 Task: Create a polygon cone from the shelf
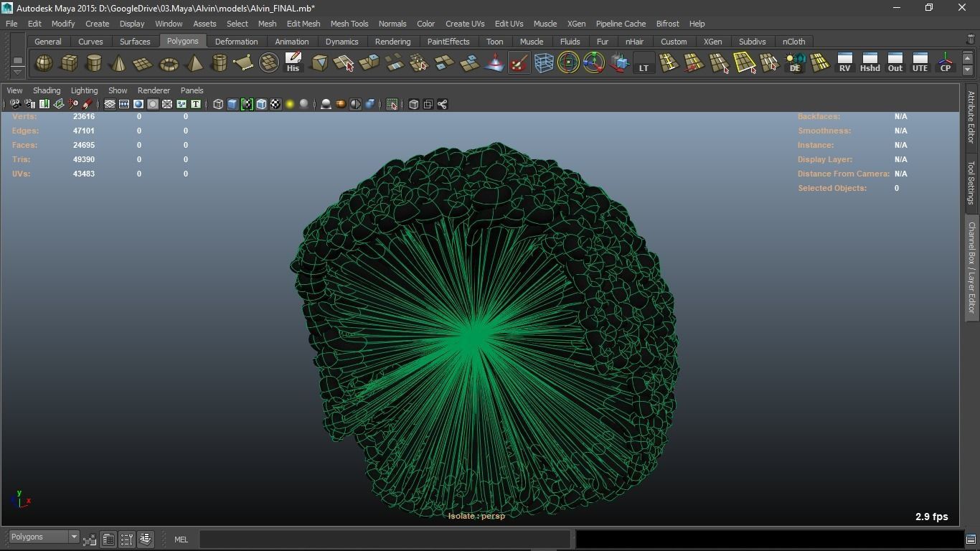point(118,63)
